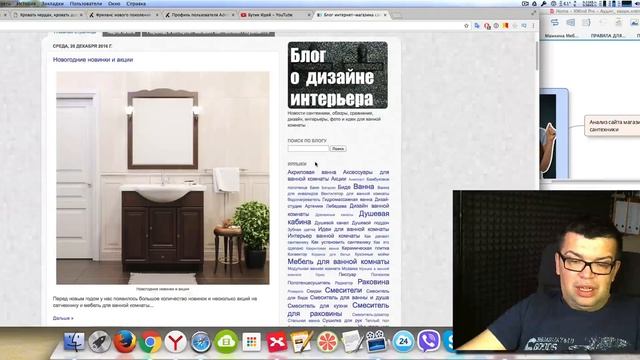640x360 pixels.
Task: Open the grapefruit slice app in Dock
Action: (x=327, y=342)
